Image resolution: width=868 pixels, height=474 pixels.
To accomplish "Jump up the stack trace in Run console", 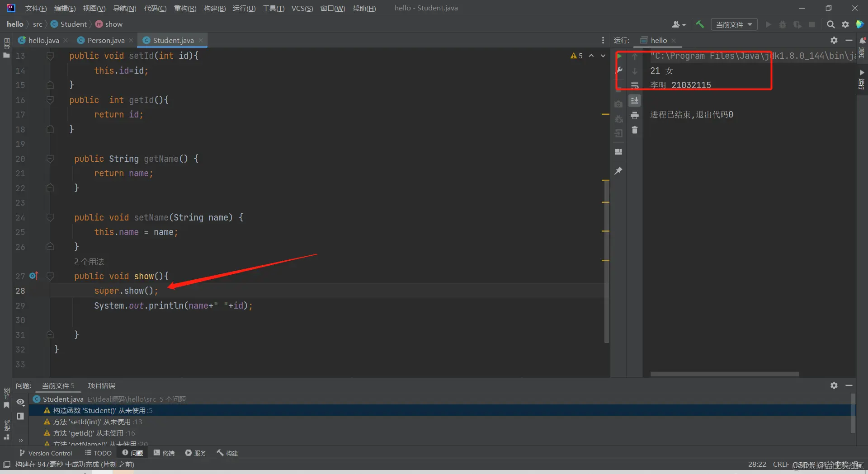I will 635,56.
